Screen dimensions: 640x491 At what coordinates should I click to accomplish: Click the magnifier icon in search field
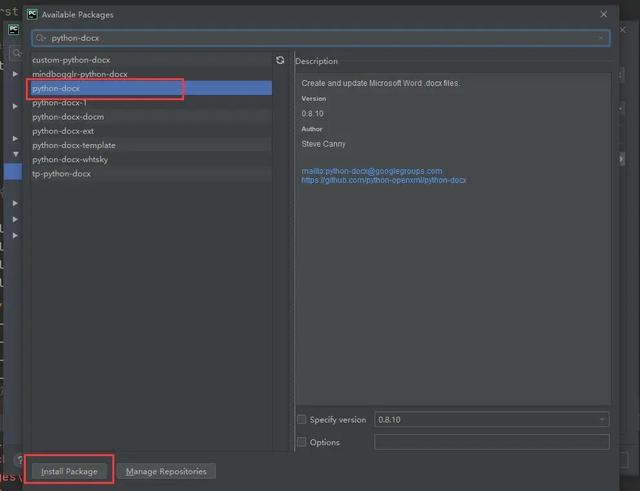[40, 38]
